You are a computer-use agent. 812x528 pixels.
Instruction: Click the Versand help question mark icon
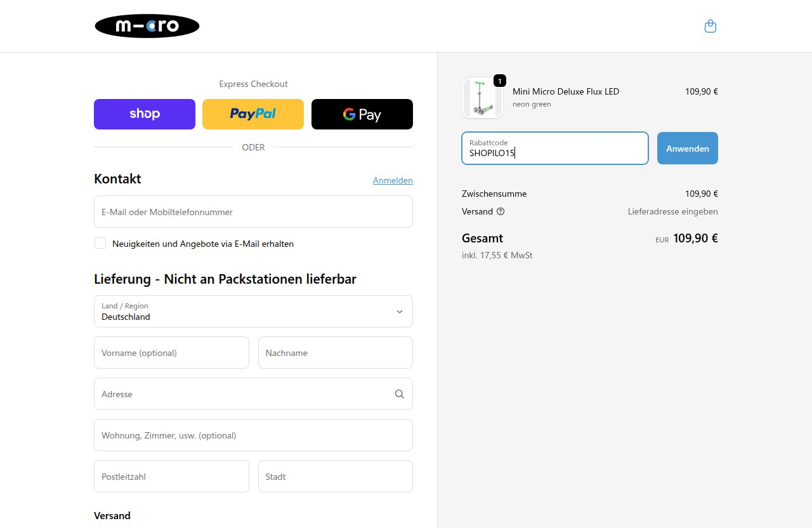pos(501,211)
